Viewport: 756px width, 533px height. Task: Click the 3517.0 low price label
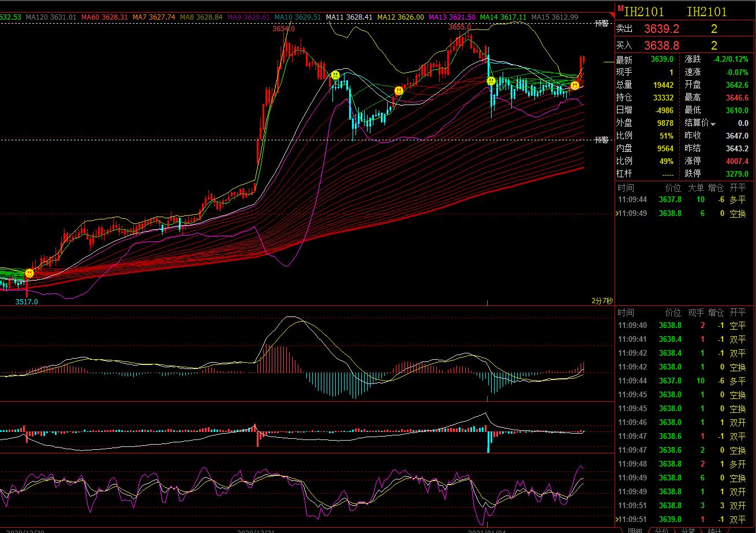click(27, 301)
